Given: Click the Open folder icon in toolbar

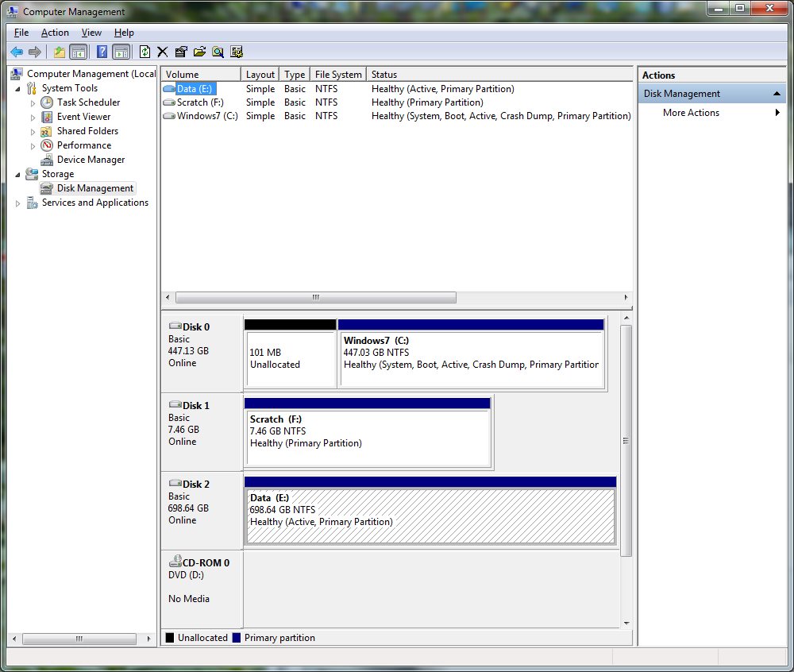Looking at the screenshot, I should pos(199,52).
